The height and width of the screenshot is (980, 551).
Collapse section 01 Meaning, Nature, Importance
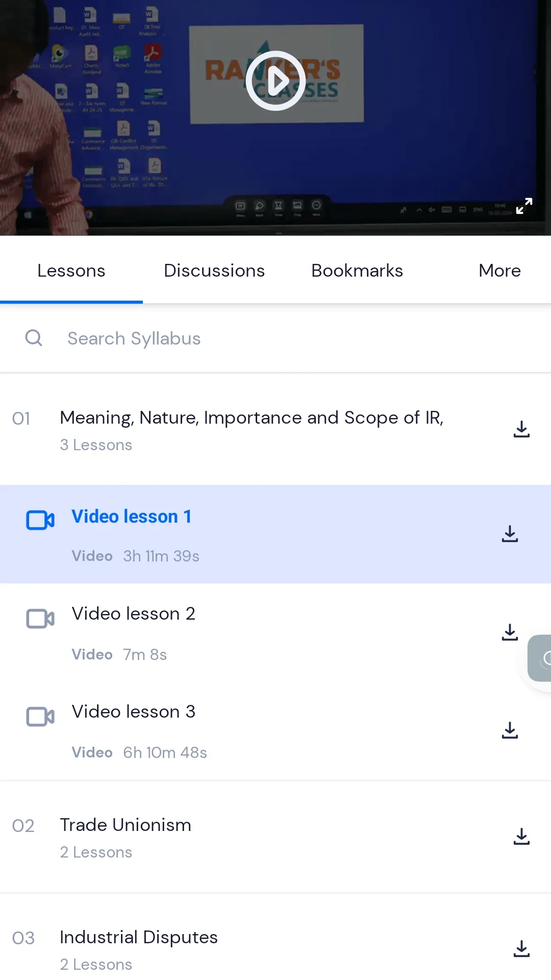[x=275, y=429]
